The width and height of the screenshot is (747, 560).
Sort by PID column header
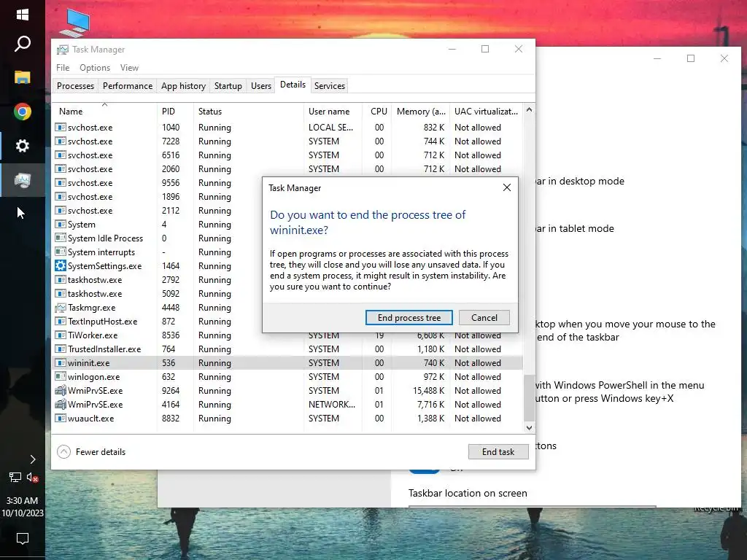(175, 112)
